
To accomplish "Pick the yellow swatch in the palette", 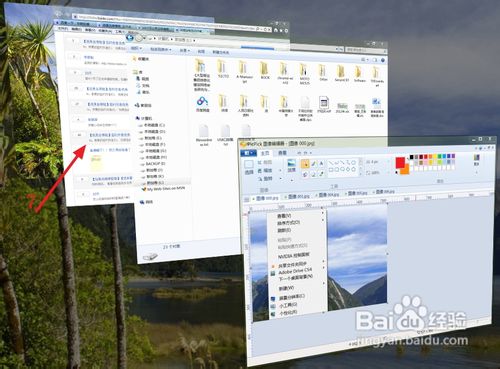I will [435, 156].
